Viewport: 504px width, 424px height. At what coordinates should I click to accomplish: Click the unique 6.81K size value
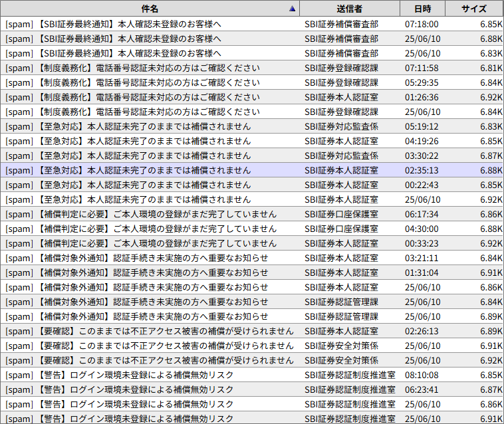click(x=491, y=68)
